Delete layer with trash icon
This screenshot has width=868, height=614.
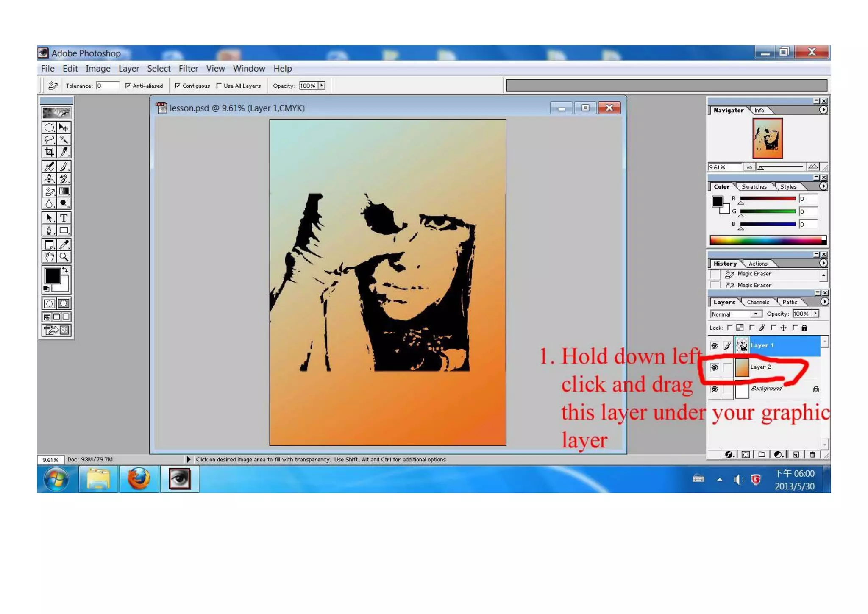click(x=812, y=455)
